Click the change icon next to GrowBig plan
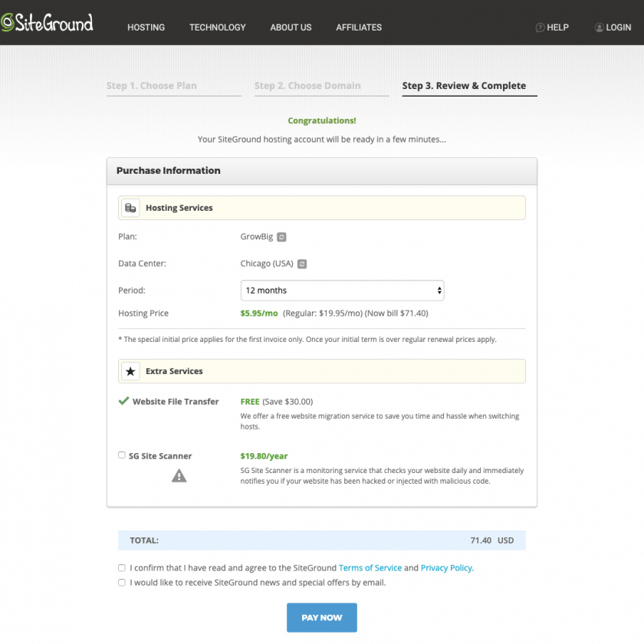 (281, 237)
